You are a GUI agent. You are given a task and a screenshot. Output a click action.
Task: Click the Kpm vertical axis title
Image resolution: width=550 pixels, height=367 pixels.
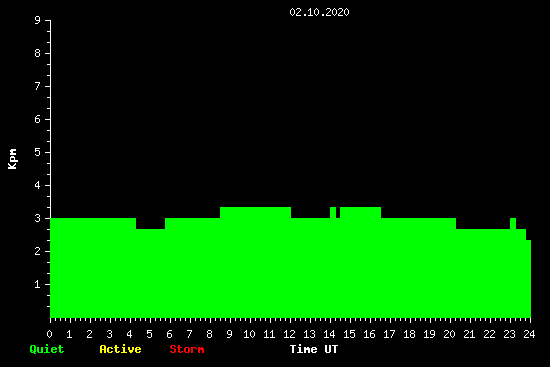[x=12, y=159]
